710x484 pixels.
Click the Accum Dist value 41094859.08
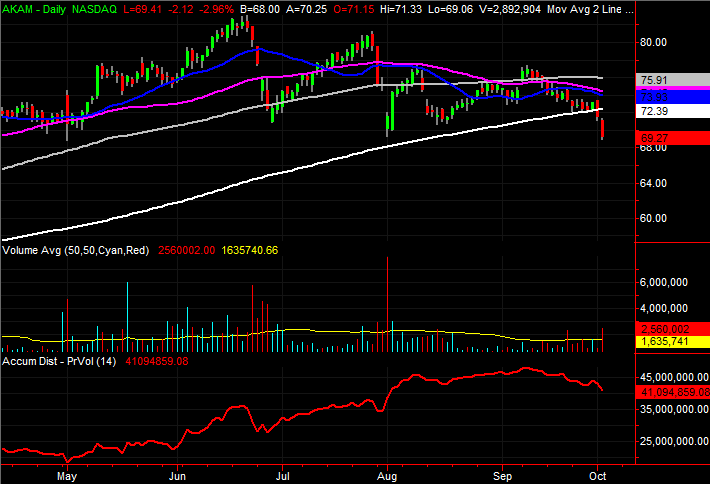[x=157, y=361]
